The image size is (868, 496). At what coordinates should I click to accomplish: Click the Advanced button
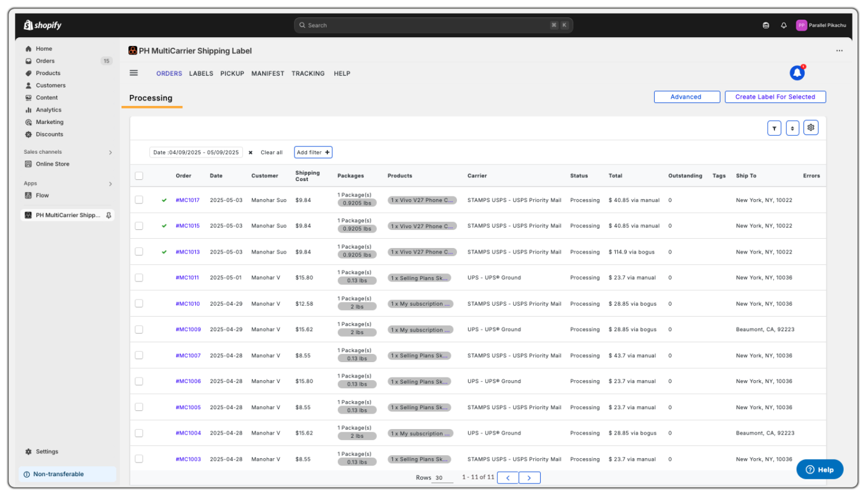click(x=687, y=97)
